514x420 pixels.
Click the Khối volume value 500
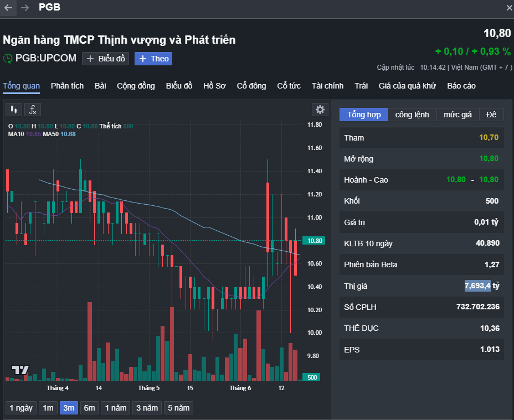click(x=492, y=201)
